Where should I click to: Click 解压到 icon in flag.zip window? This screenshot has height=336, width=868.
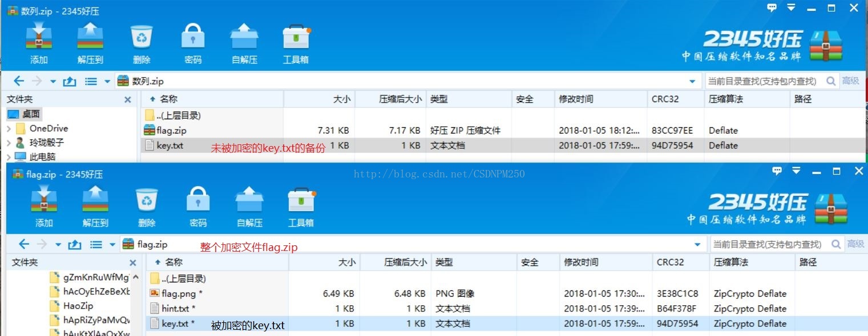[x=95, y=200]
